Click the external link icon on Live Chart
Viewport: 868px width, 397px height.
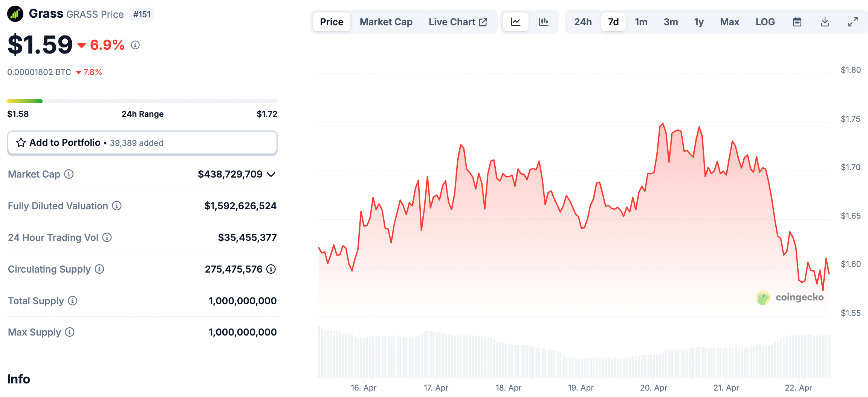pos(483,22)
